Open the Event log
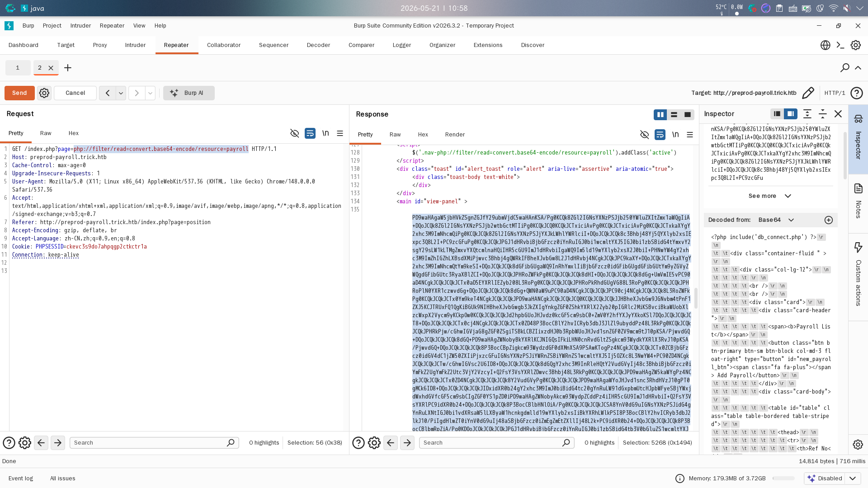Image resolution: width=868 pixels, height=488 pixels. point(21,479)
